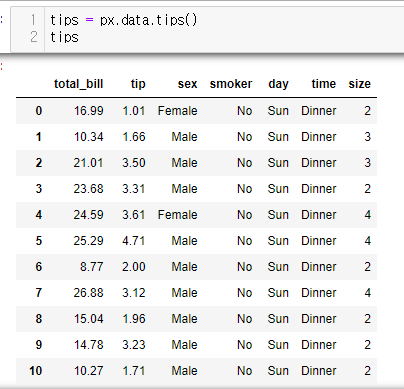Click total_bill value 26.88
This screenshot has width=404, height=389.
tap(88, 293)
